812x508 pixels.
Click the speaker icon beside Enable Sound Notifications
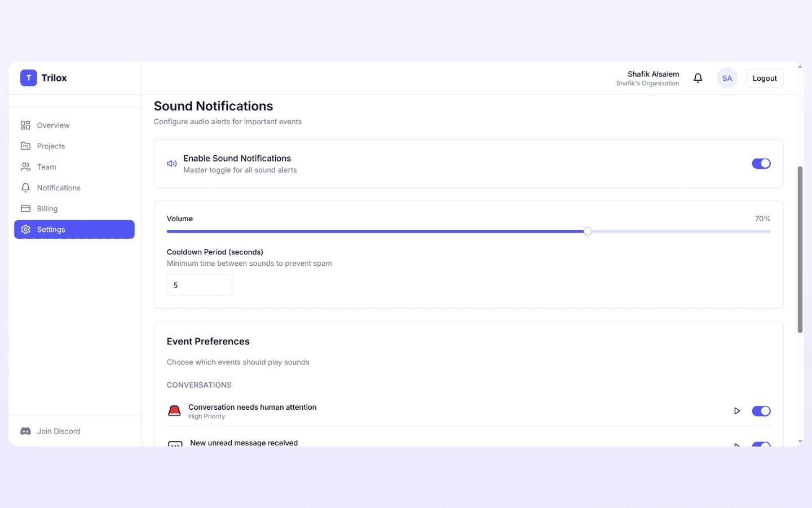coord(172,163)
